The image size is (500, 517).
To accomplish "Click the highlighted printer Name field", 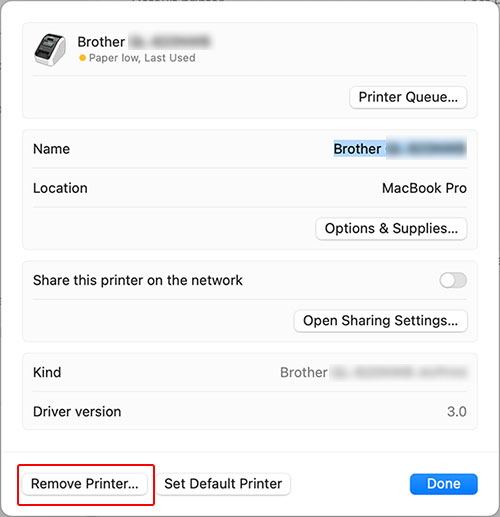I will [x=400, y=149].
